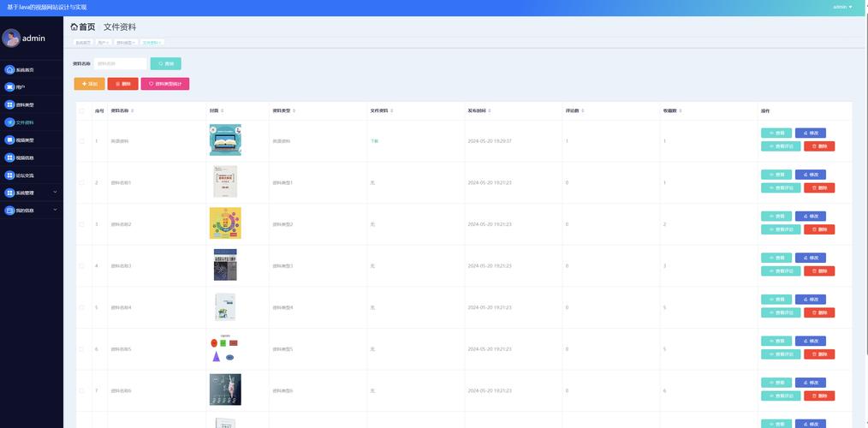Expand the 我的信息 sidebar submenu
868x428 pixels.
pos(55,210)
